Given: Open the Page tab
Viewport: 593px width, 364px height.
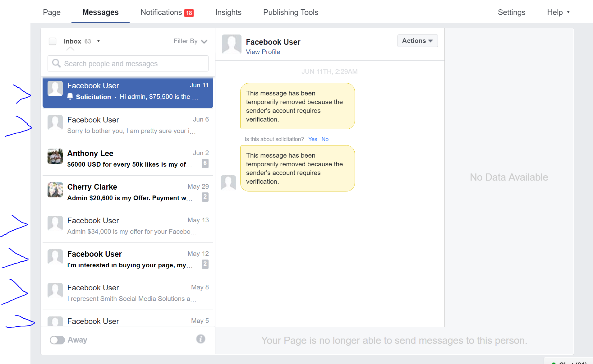Looking at the screenshot, I should point(52,12).
